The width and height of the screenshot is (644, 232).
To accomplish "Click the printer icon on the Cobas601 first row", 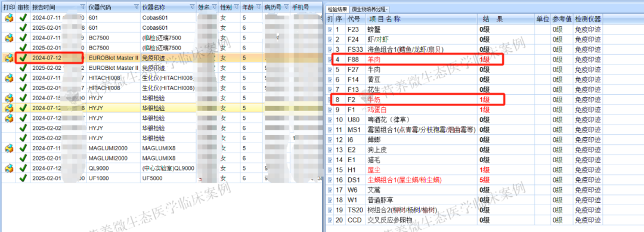I will [x=8, y=18].
